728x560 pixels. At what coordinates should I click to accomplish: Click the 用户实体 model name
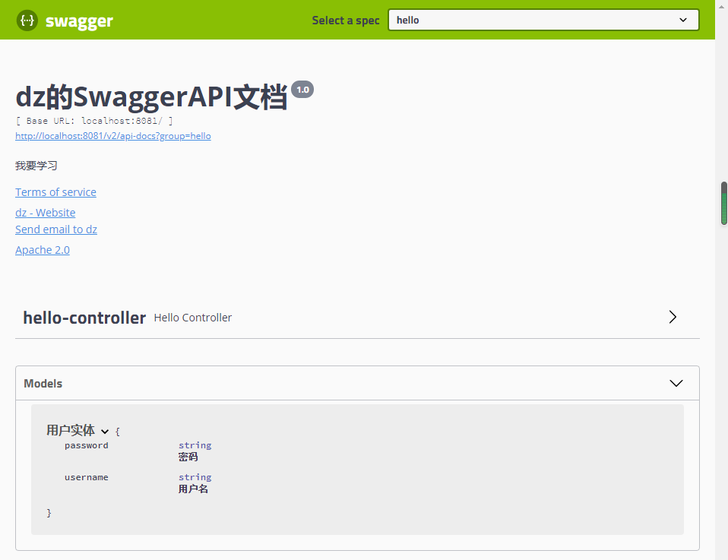tap(71, 430)
